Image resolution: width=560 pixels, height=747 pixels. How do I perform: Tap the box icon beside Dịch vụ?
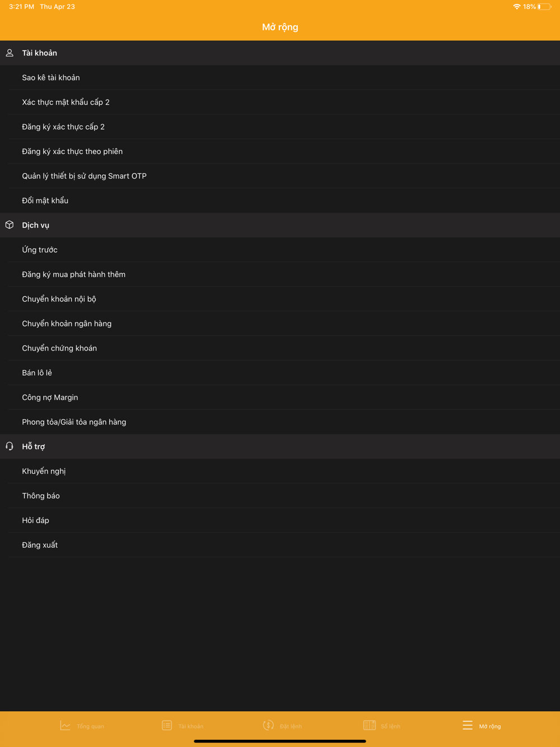tap(10, 225)
